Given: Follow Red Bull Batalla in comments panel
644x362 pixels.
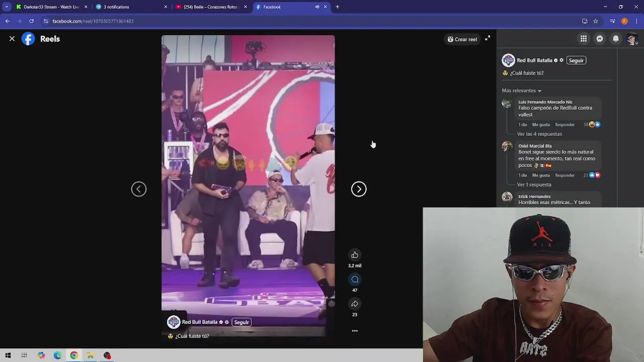Looking at the screenshot, I should (x=576, y=60).
